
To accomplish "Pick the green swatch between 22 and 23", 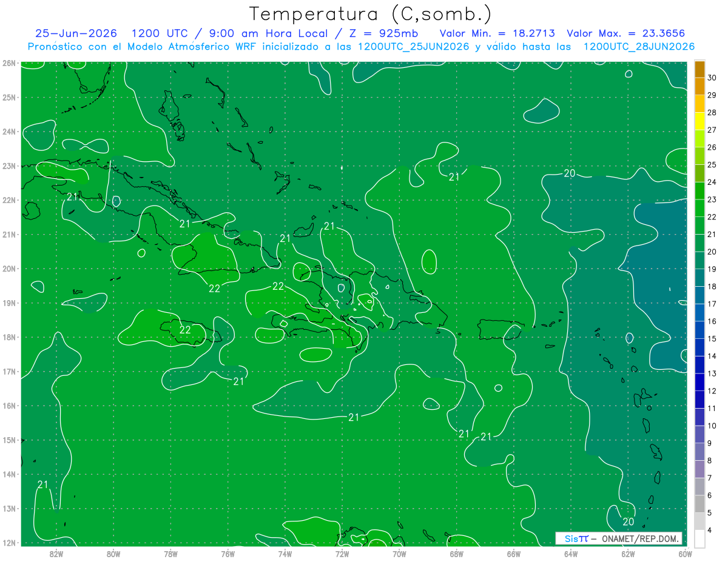I will [x=699, y=209].
